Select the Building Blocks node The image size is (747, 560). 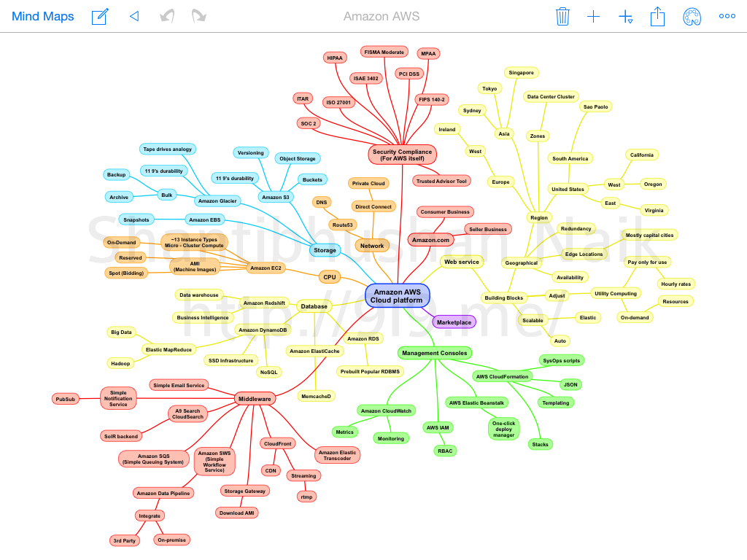tap(504, 298)
